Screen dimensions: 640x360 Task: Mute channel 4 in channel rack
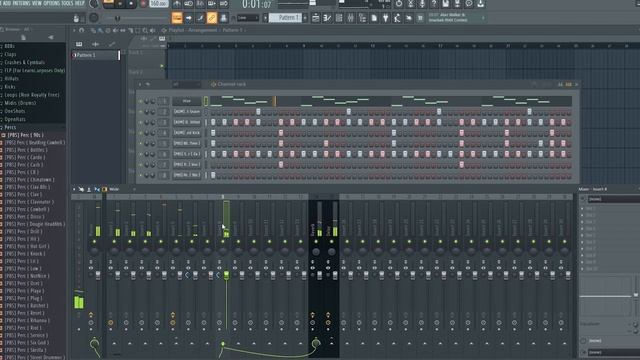141,133
